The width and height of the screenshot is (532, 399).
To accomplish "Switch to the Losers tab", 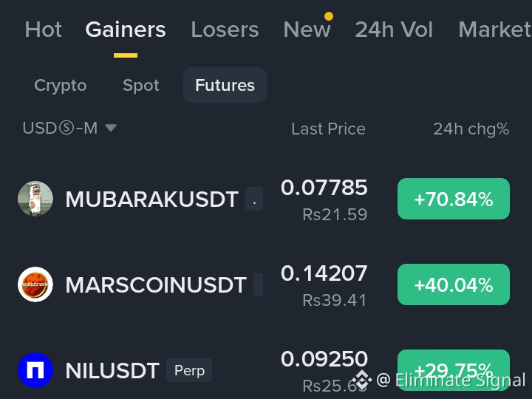I will (225, 30).
